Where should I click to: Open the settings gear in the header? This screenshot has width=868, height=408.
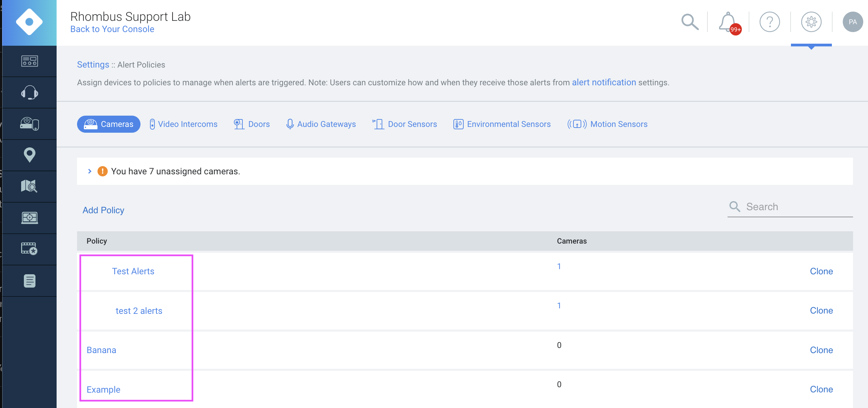[x=811, y=22]
